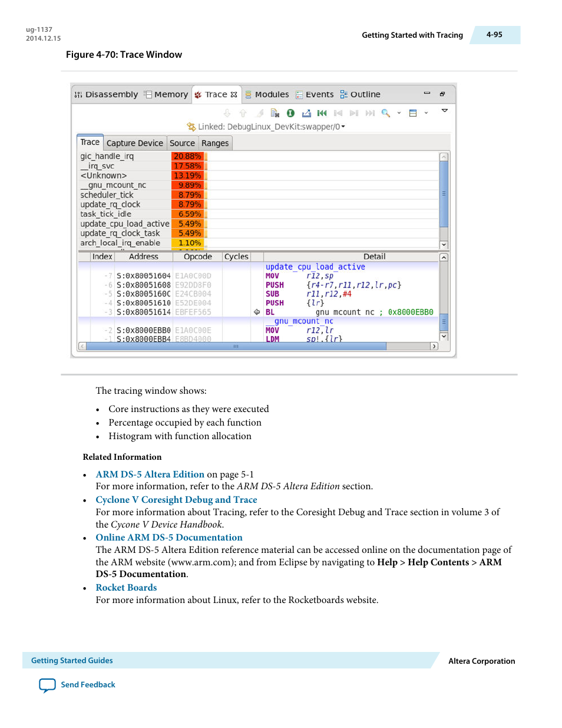Select the gic_handle_irq function row
The image size is (562, 728).
coord(259,156)
